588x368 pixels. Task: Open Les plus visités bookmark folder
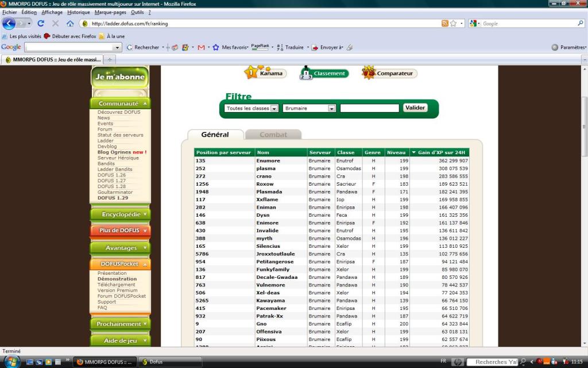(x=22, y=36)
